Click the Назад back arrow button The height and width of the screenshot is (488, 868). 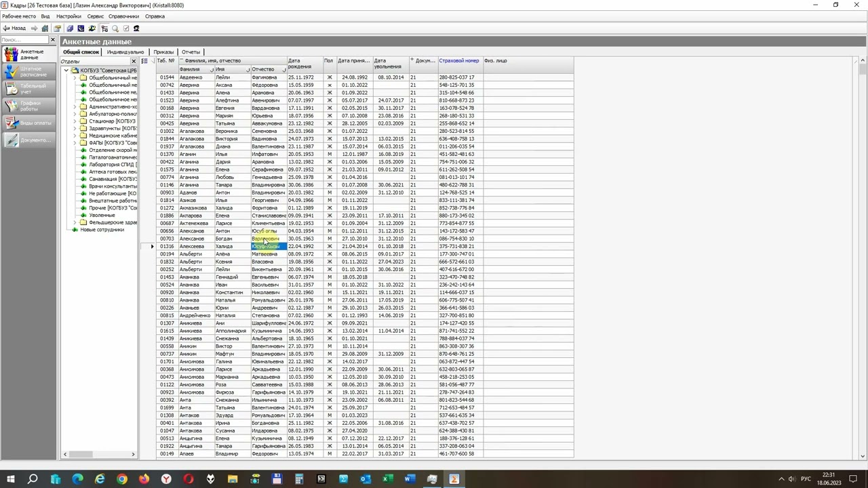tap(14, 28)
